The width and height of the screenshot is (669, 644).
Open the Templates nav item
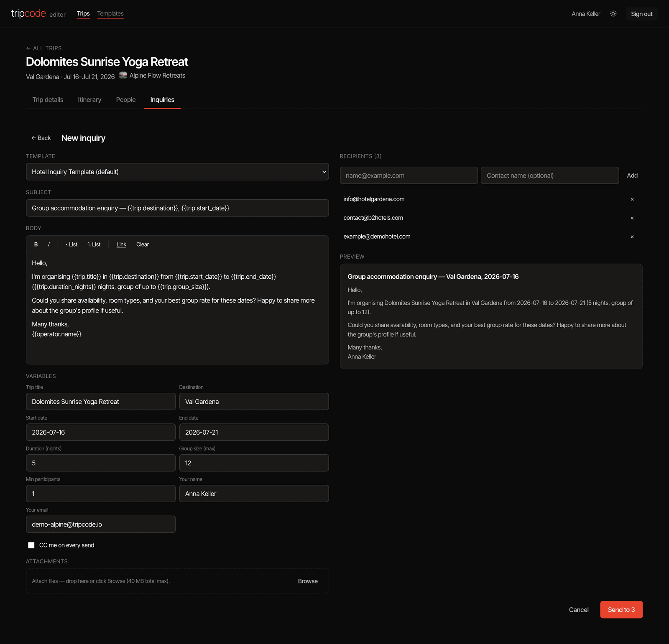pyautogui.click(x=110, y=14)
